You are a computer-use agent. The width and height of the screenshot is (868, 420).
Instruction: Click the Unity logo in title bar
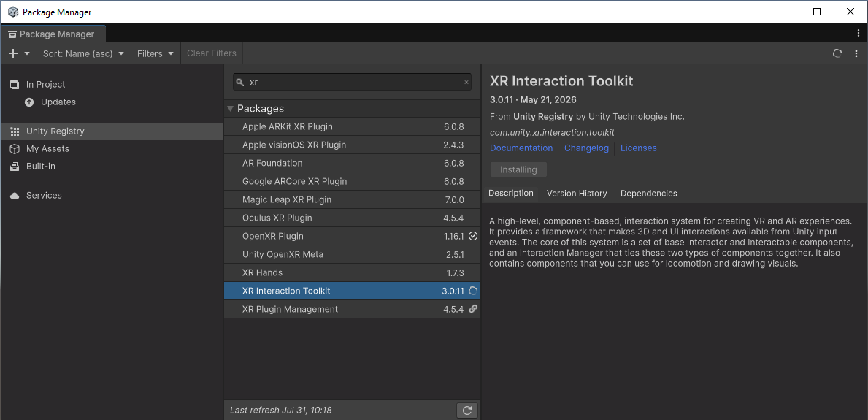coord(12,12)
